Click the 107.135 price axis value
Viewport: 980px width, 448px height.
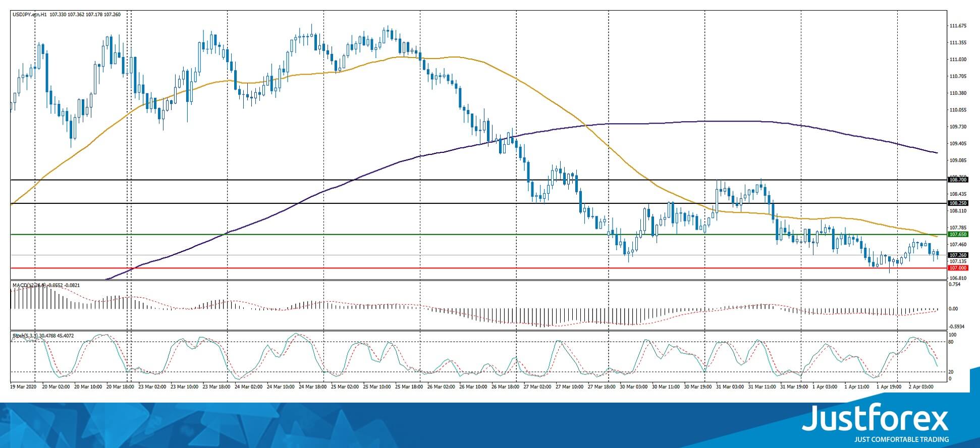coord(958,261)
